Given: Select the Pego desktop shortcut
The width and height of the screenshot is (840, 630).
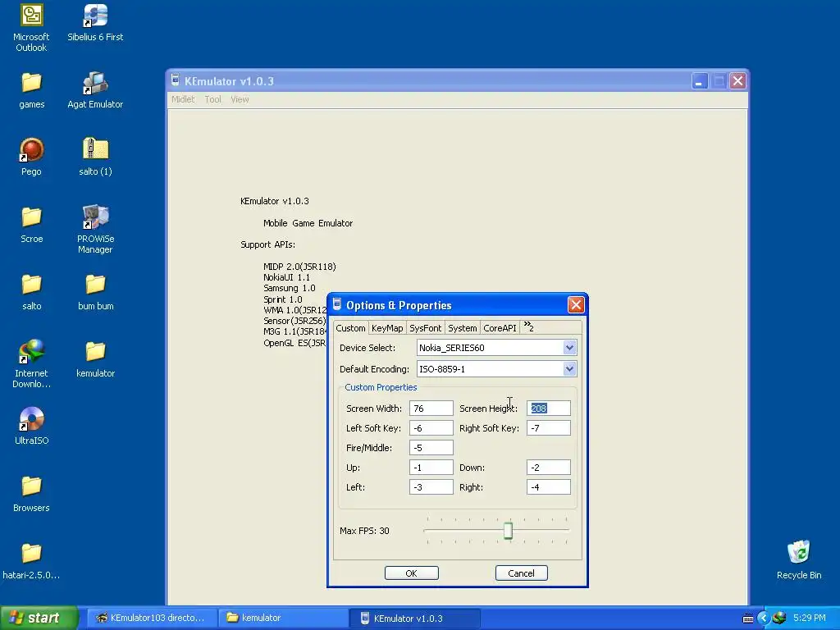Looking at the screenshot, I should (x=32, y=150).
